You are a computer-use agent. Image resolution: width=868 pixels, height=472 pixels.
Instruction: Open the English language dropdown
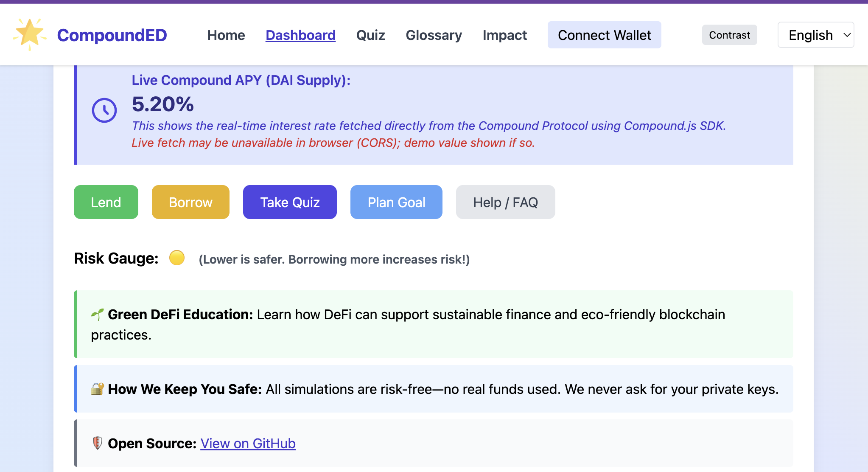click(815, 35)
